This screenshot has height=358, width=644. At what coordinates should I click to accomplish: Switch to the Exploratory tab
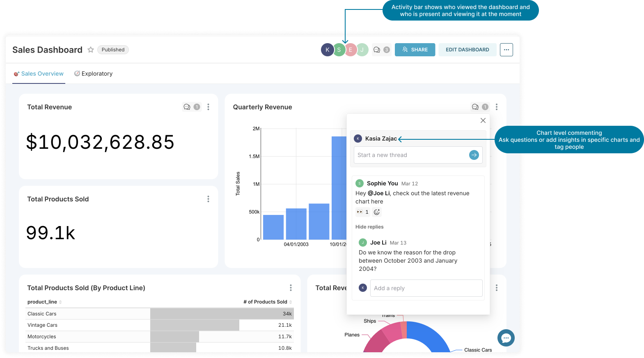point(94,74)
